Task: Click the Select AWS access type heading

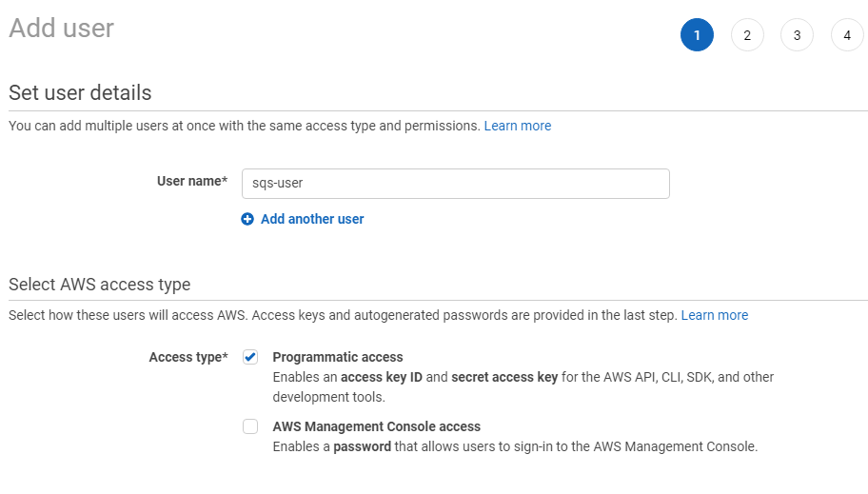Action: tap(99, 285)
